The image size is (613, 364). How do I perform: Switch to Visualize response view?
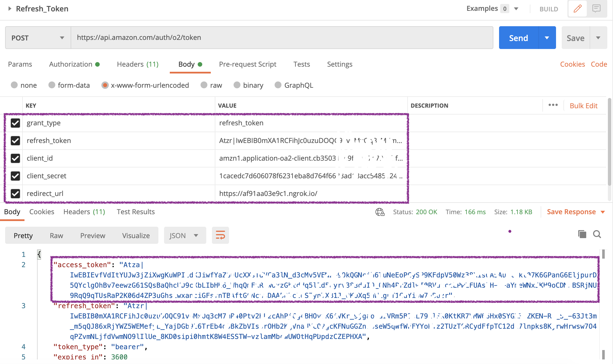point(136,236)
